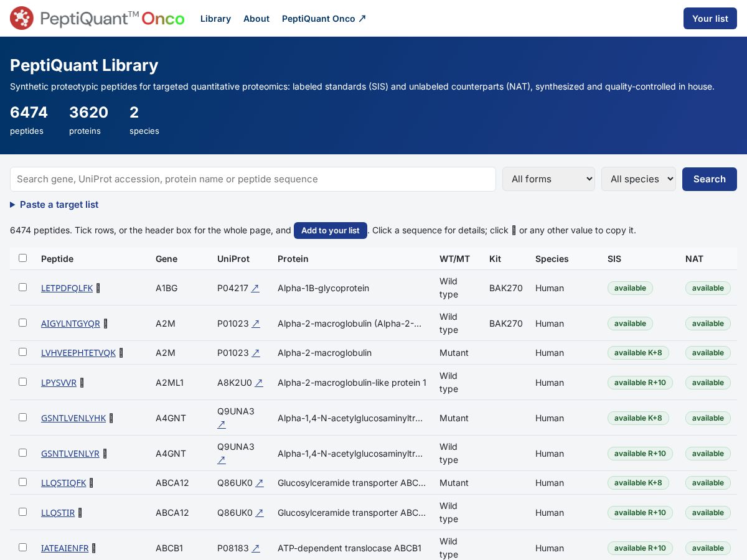Copy NAT available badge for LETPDFQLFK
The width and height of the screenshot is (747, 560).
tap(708, 288)
